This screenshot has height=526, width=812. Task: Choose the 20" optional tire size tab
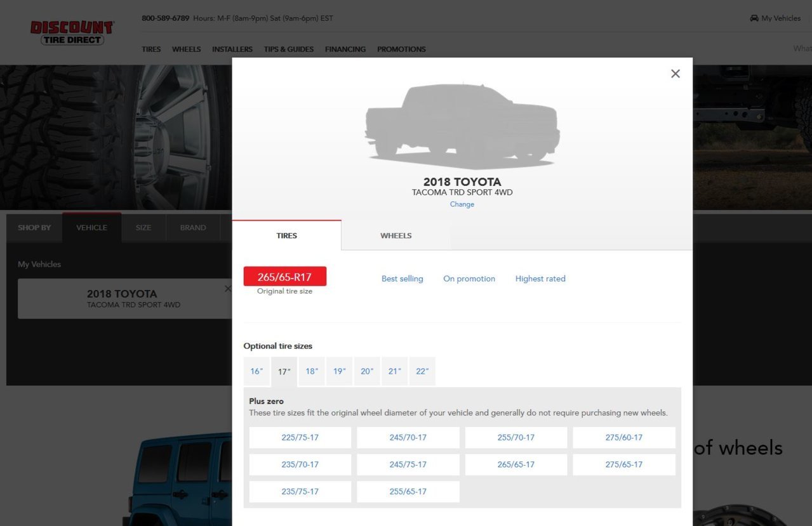(x=367, y=371)
